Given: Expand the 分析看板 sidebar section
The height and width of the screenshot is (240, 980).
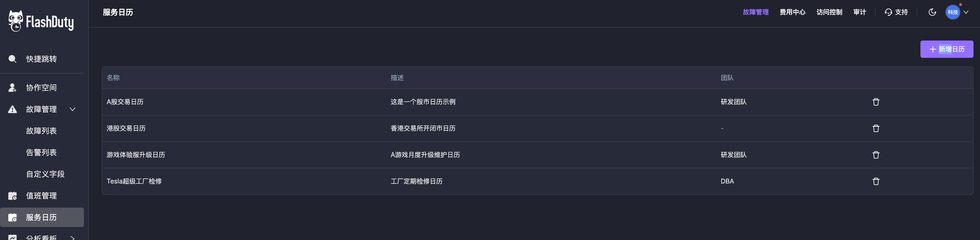Looking at the screenshot, I should click(72, 238).
